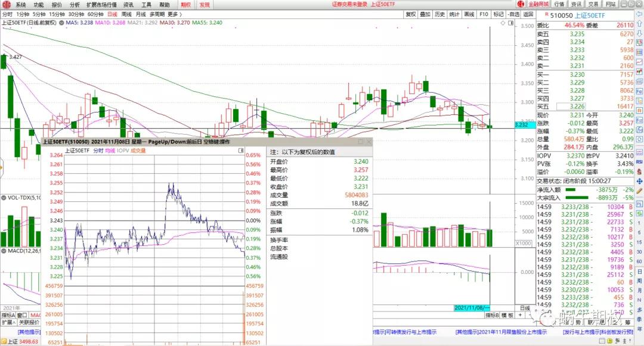
Task: Maximize the intraday popup window
Action: click(x=360, y=142)
